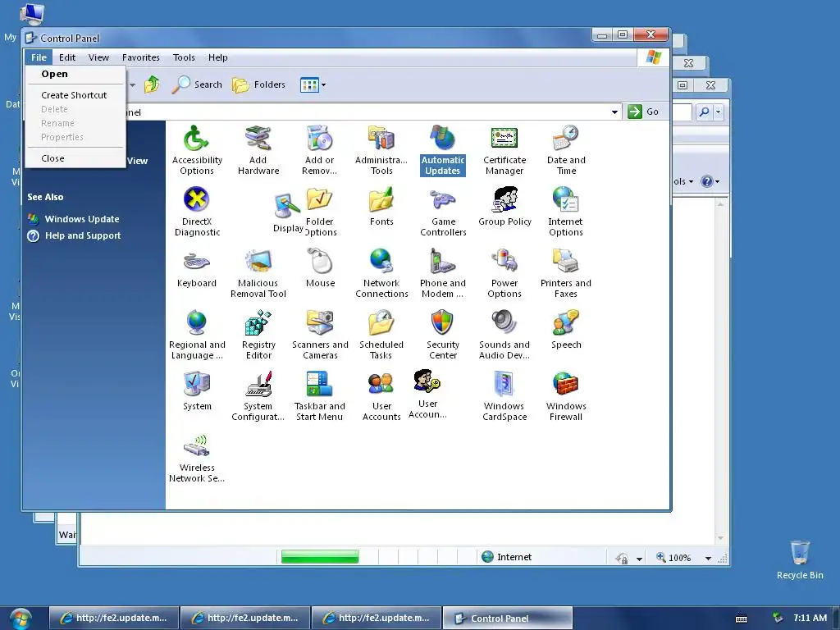This screenshot has height=630, width=840.
Task: Open the View menu
Action: tap(98, 57)
